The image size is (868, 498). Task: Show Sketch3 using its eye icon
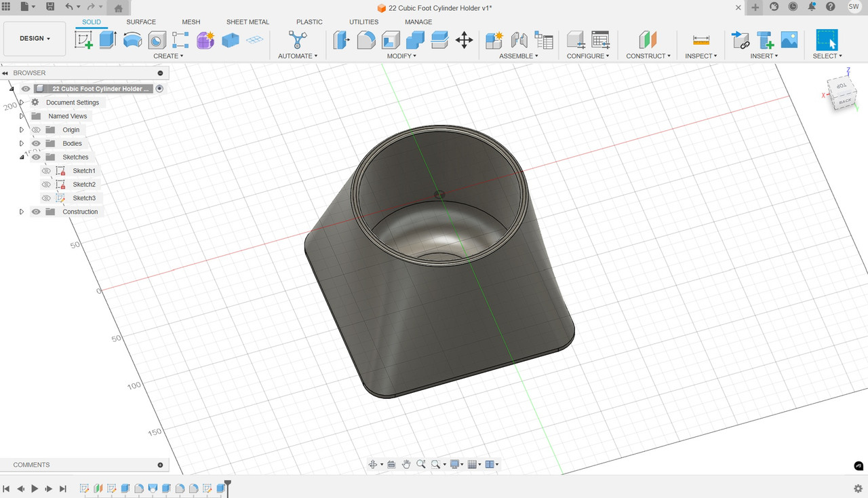(x=46, y=198)
